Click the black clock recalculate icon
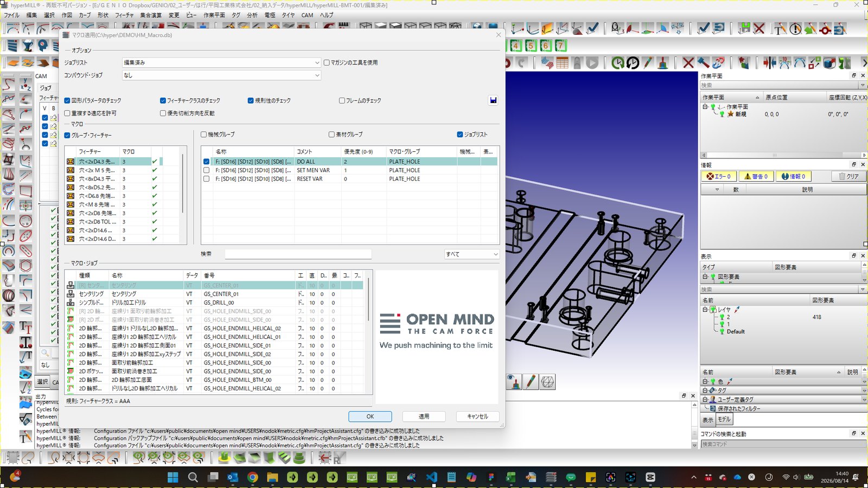 point(633,63)
